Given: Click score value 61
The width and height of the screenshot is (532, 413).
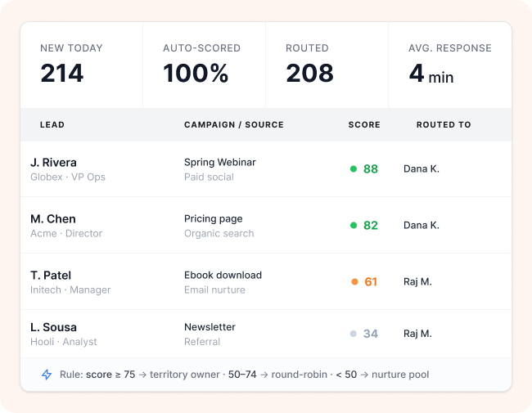Looking at the screenshot, I should pos(371,282).
